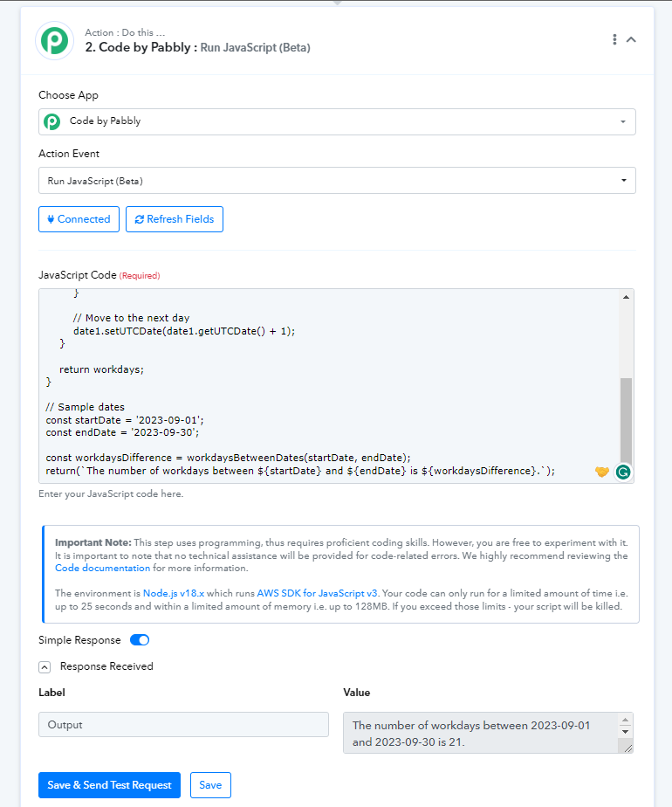
Task: Click the JavaScript code scrollbar thumb
Action: [626, 421]
